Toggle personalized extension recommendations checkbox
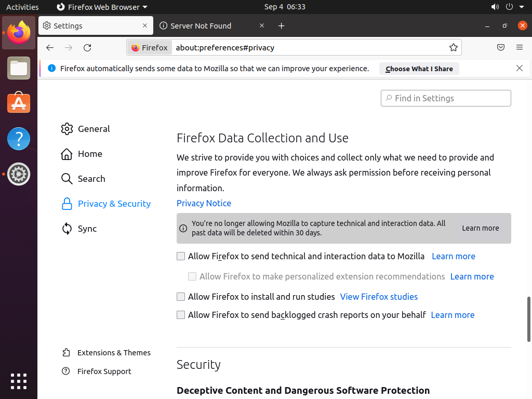The height and width of the screenshot is (399, 532). point(192,276)
